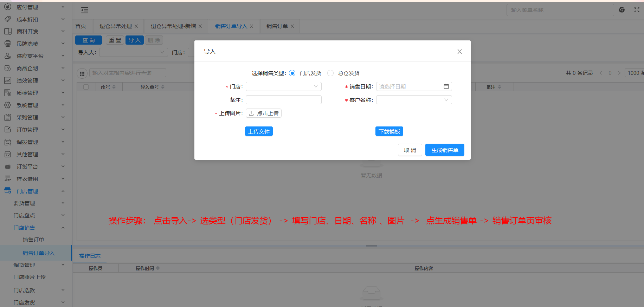Open the 销售订单 sidebar menu item

pyautogui.click(x=33, y=240)
